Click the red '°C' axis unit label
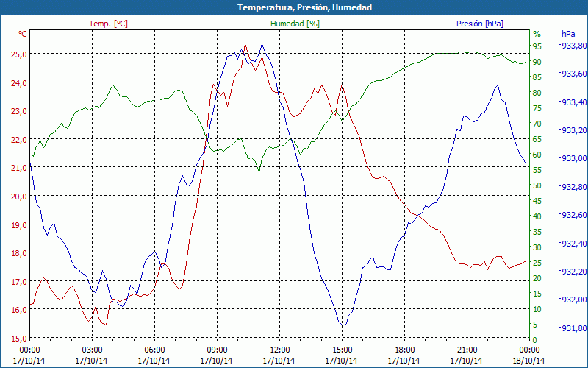 (x=23, y=34)
